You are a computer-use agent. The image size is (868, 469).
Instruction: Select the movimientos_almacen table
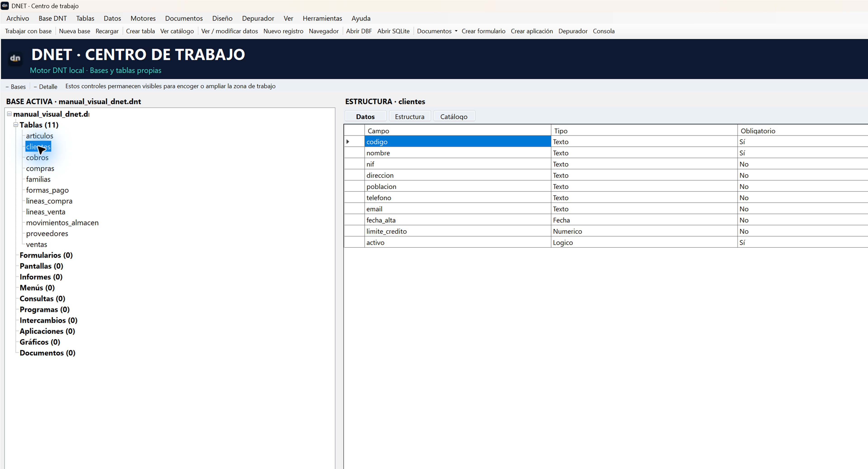(62, 223)
